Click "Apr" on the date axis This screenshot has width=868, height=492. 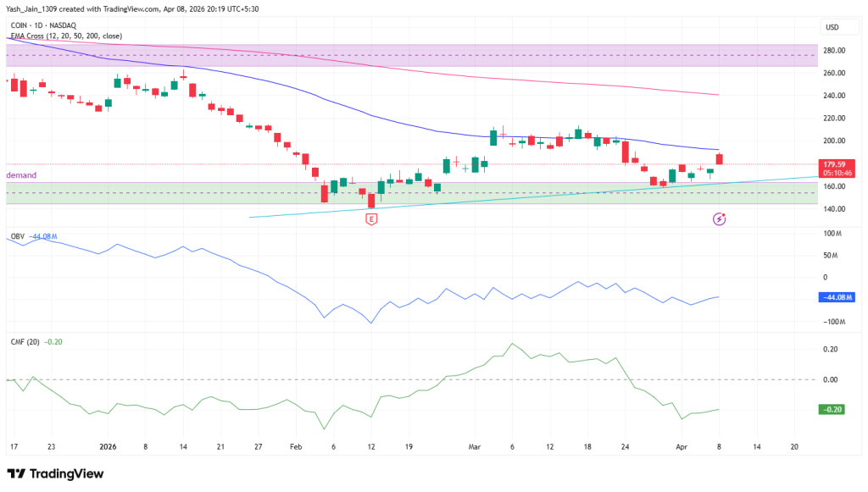tap(681, 447)
